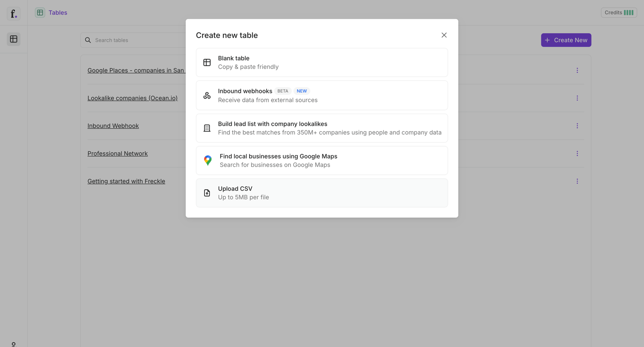Open the user profile icon
Image resolution: width=644 pixels, height=347 pixels.
pyautogui.click(x=14, y=344)
